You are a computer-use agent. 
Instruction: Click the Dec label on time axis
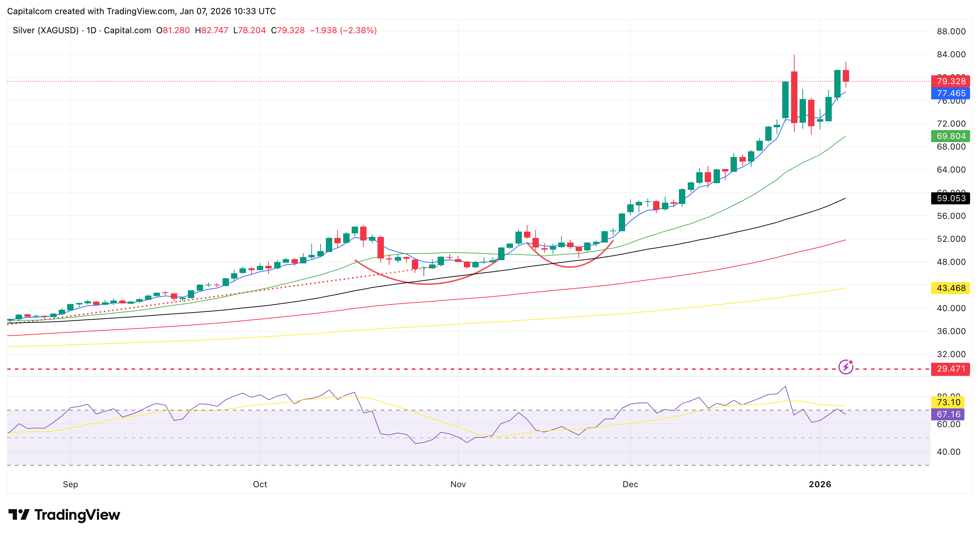pyautogui.click(x=630, y=484)
